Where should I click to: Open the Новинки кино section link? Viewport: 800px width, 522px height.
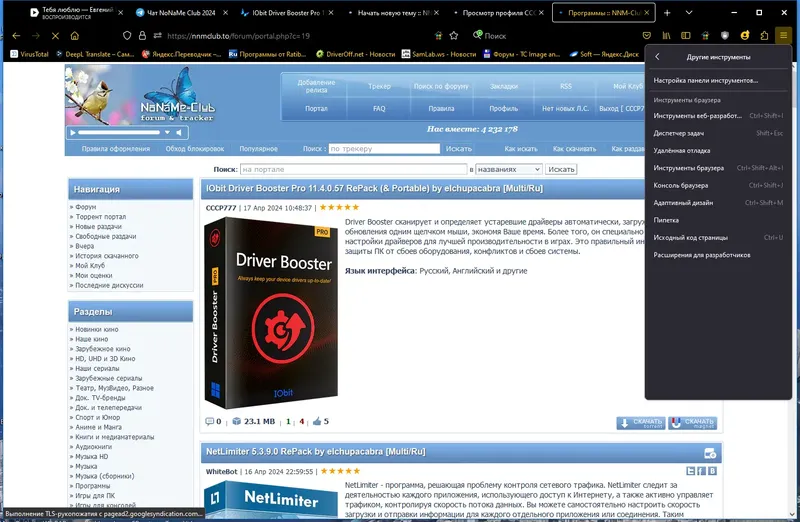tap(97, 329)
